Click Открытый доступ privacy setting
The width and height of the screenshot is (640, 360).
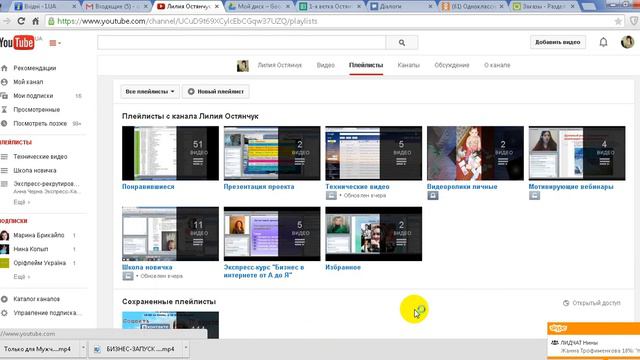[x=592, y=303]
